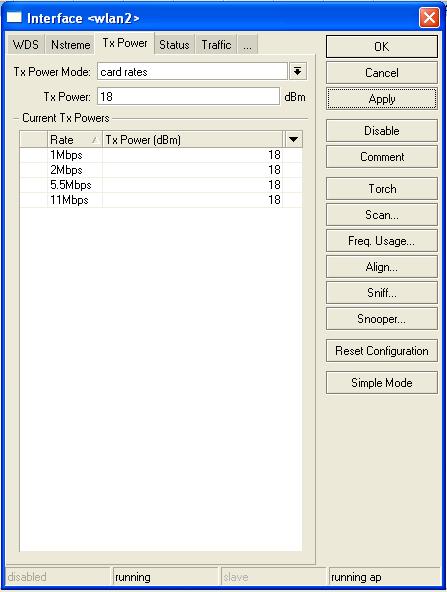This screenshot has width=447, height=592.
Task: Click the window icon beside Interface title
Action: click(14, 17)
